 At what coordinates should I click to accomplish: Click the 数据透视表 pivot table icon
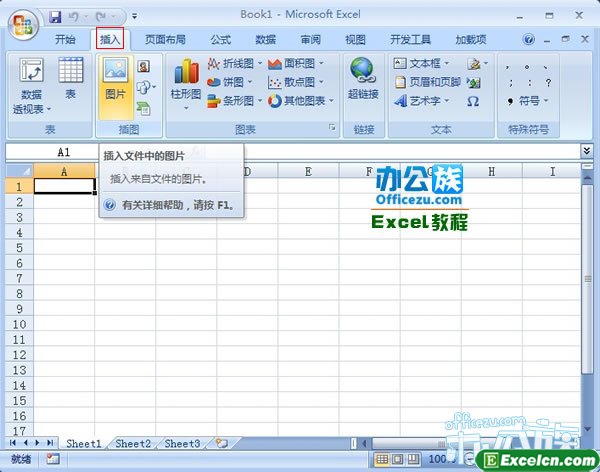tap(31, 70)
